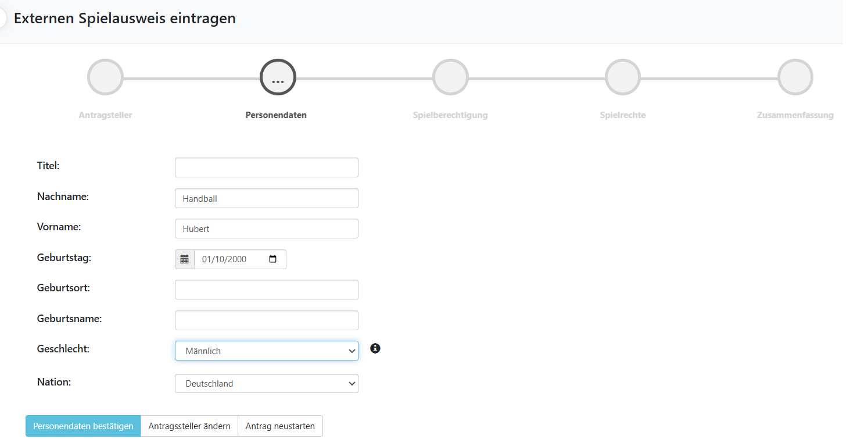Jump to the Spielberechtigung step circle
Image resolution: width=868 pixels, height=439 pixels.
coord(450,77)
